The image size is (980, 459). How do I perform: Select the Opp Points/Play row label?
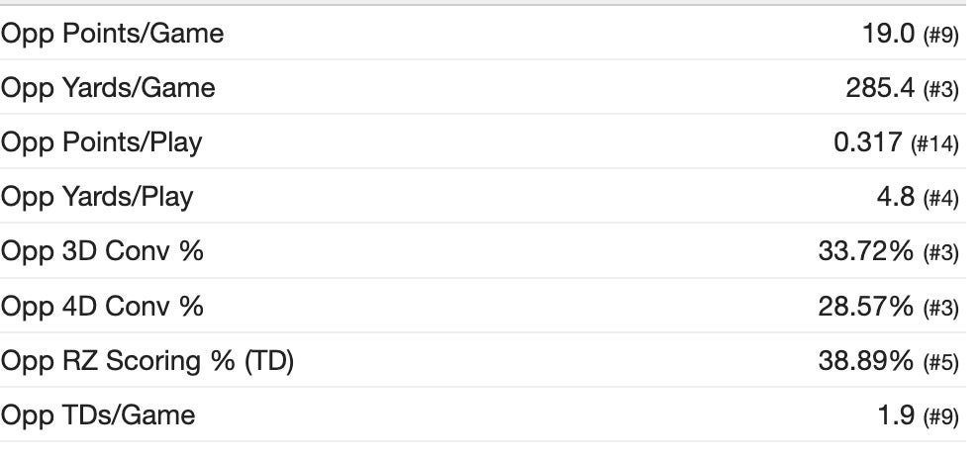pos(101,142)
